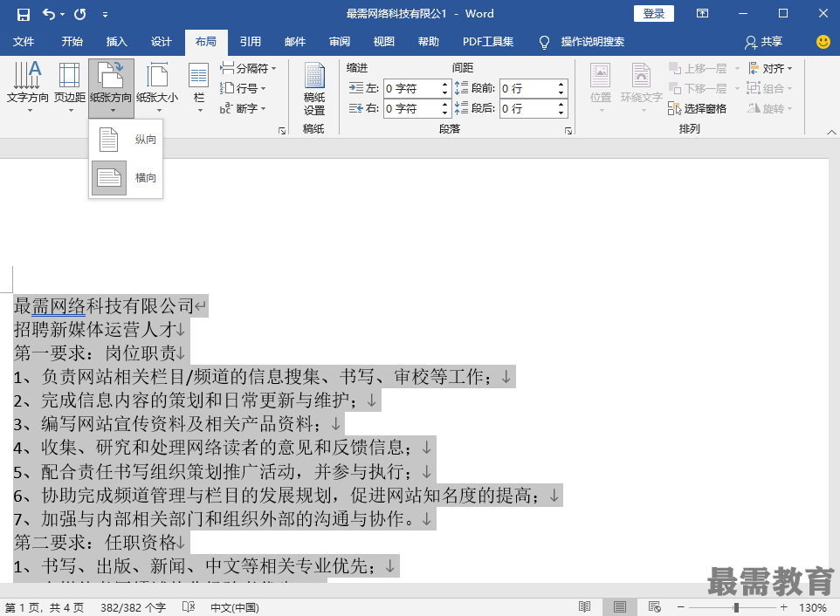Switch to the 设计 tab
The height and width of the screenshot is (616, 840).
[x=161, y=42]
